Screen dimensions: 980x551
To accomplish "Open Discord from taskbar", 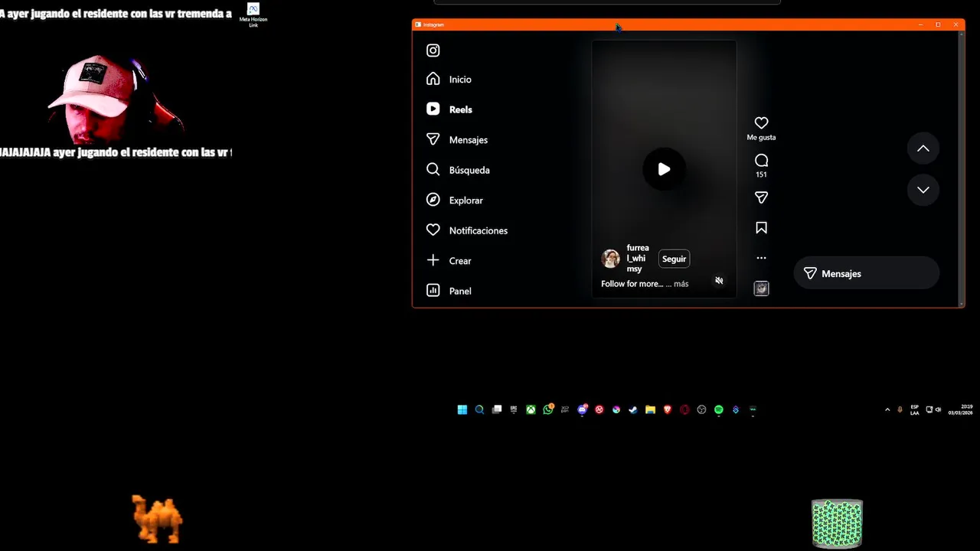I will click(x=582, y=409).
